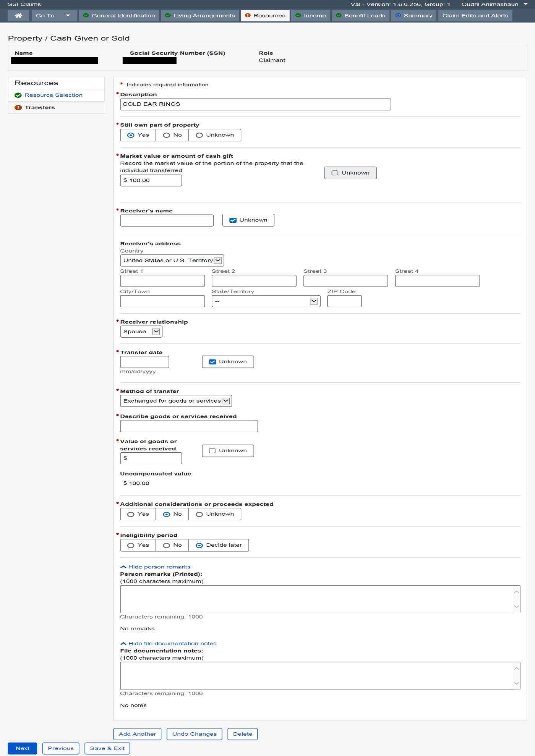Uncheck Unknown for Receiver's name
The image size is (535, 756).
(x=233, y=220)
